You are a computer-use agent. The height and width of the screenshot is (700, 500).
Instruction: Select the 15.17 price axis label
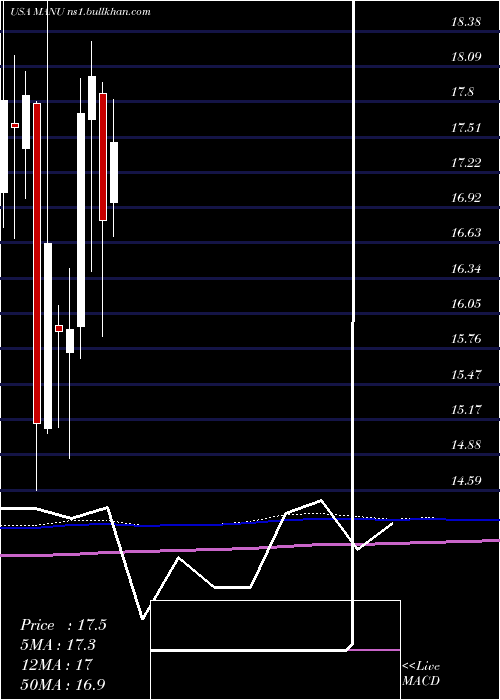click(x=466, y=409)
